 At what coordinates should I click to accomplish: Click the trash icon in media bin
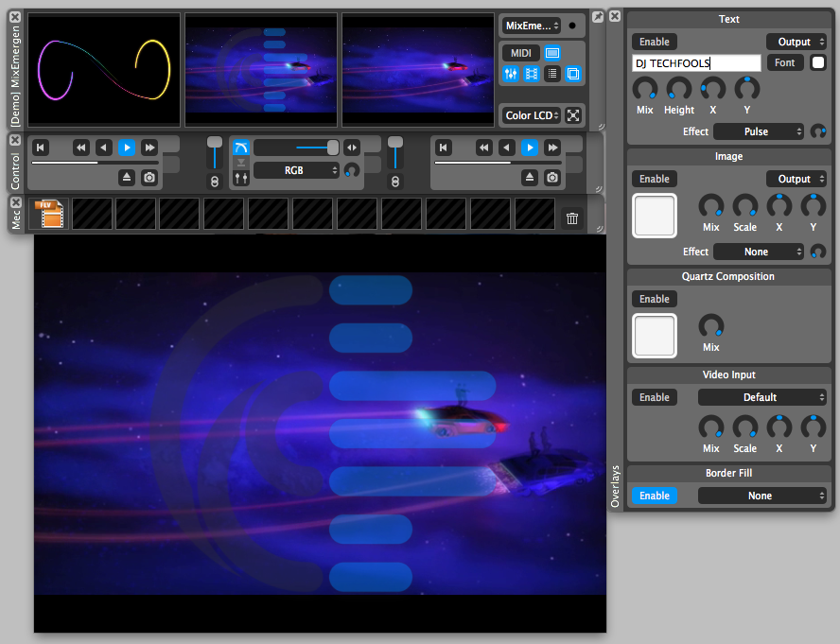(x=572, y=218)
